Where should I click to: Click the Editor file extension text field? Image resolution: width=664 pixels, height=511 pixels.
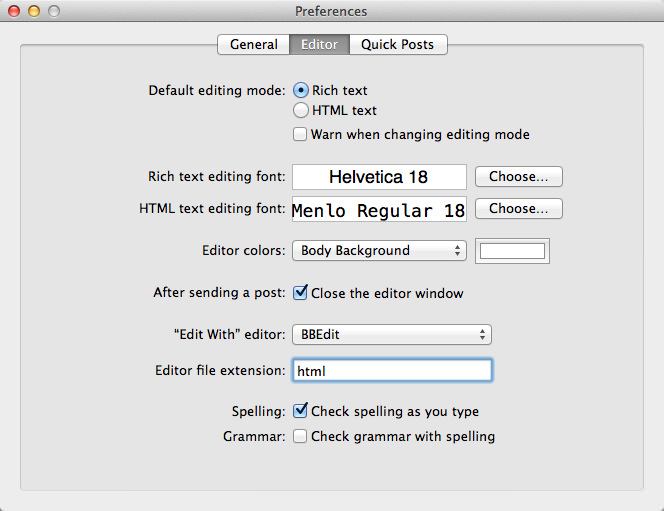[391, 370]
